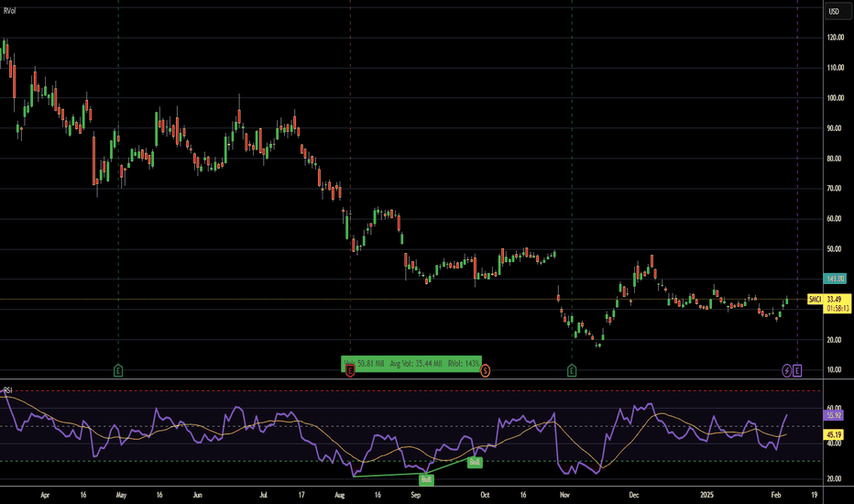Click the orange split marker before October
Viewport: 854px width, 504px height.
tap(486, 371)
